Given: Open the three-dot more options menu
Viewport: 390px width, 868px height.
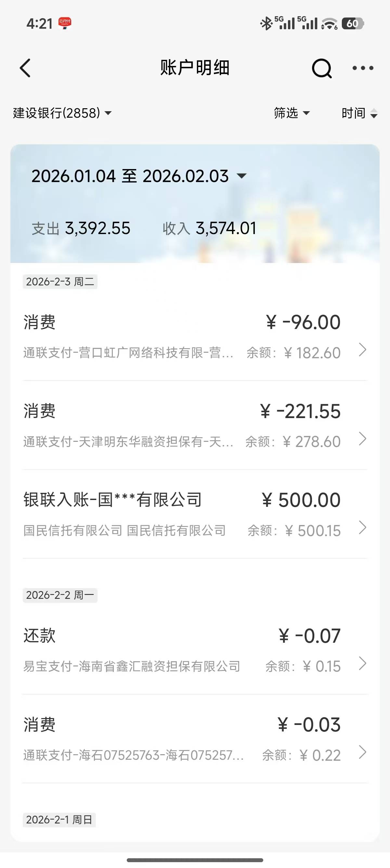Looking at the screenshot, I should [363, 68].
